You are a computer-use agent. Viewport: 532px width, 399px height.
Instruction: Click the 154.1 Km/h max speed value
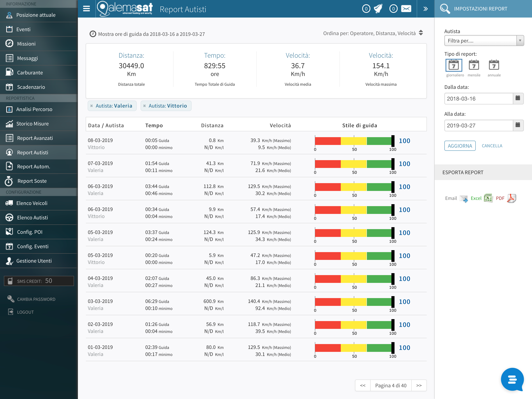click(x=381, y=66)
